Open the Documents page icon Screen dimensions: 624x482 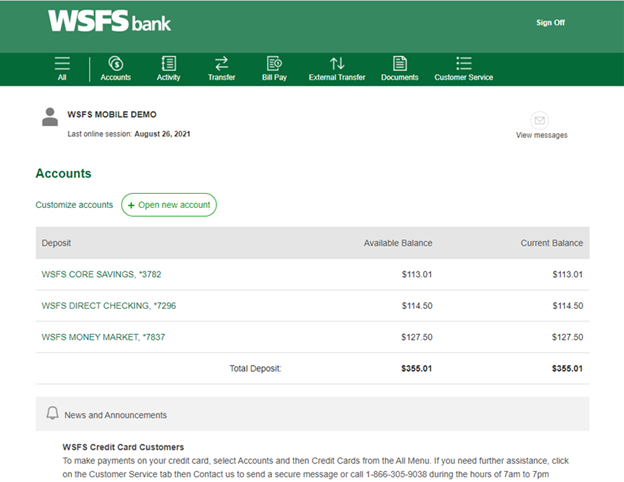(x=400, y=63)
